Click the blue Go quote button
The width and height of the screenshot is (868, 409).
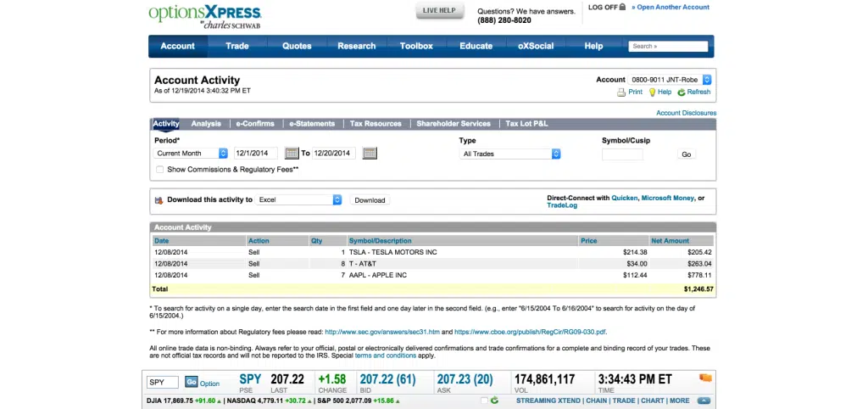(x=191, y=382)
